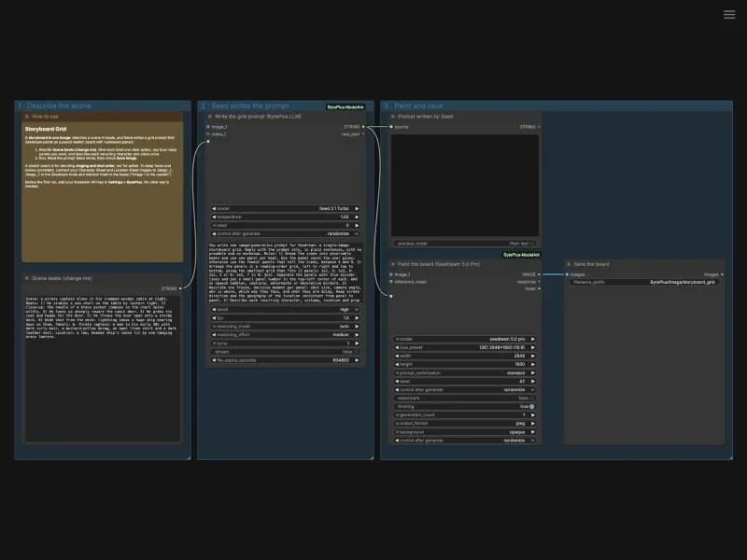Click the new_item output port on grid prompt node
The height and width of the screenshot is (560, 747).
click(x=363, y=134)
